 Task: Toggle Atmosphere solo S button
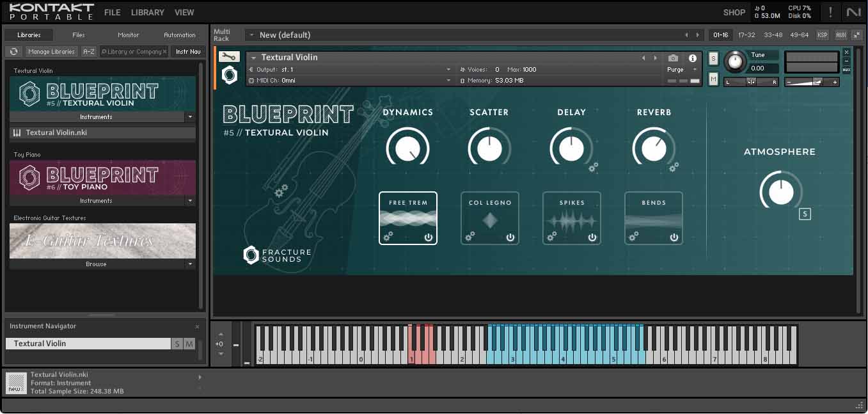(x=805, y=214)
